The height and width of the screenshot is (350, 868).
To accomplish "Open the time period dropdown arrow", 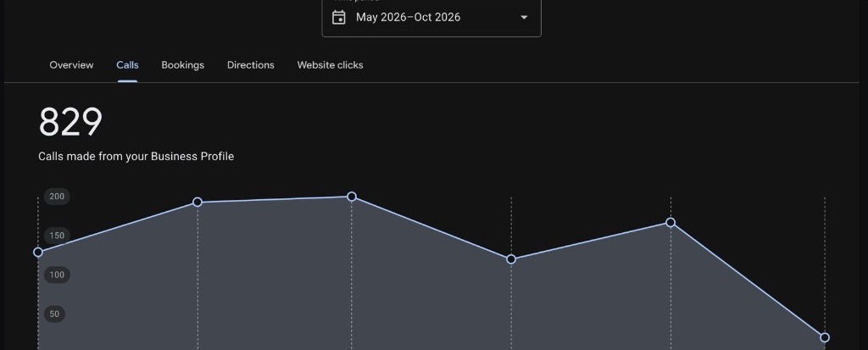I will pos(524,17).
